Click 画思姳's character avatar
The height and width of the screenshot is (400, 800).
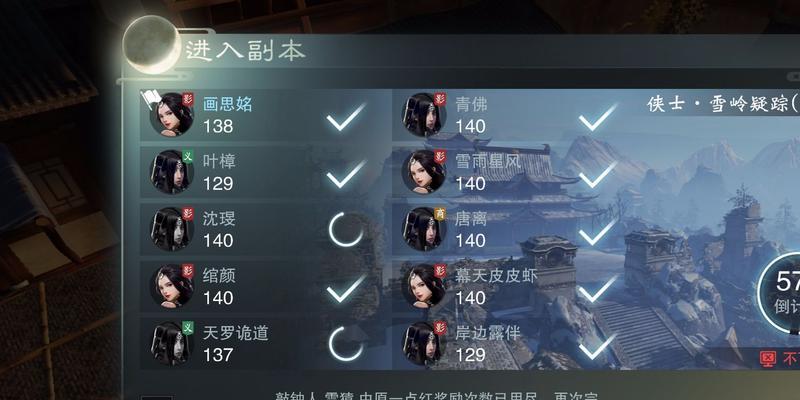[172, 115]
